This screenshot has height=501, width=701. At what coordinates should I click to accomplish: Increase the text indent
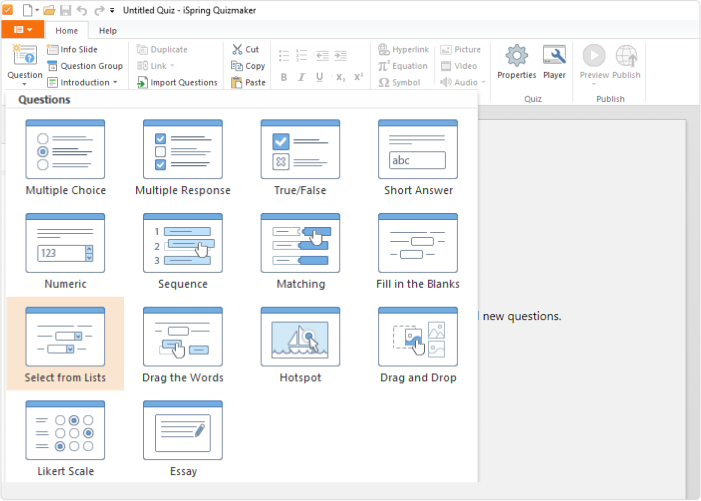[341, 55]
